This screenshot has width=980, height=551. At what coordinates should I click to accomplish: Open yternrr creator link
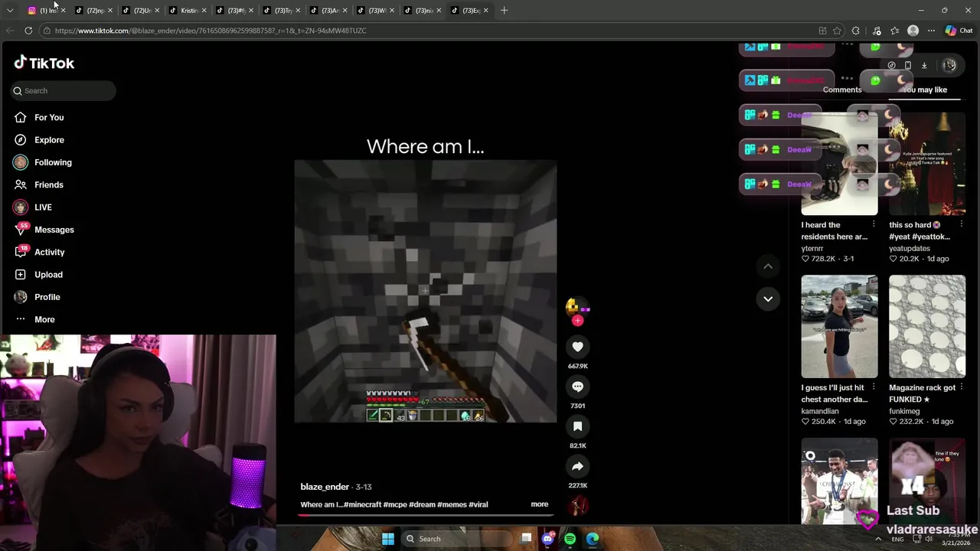coord(812,249)
